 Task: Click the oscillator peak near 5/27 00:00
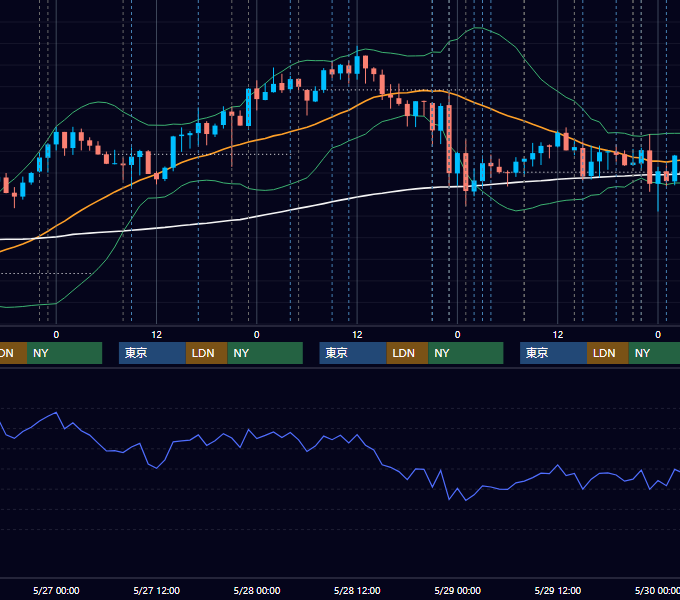[x=56, y=413]
